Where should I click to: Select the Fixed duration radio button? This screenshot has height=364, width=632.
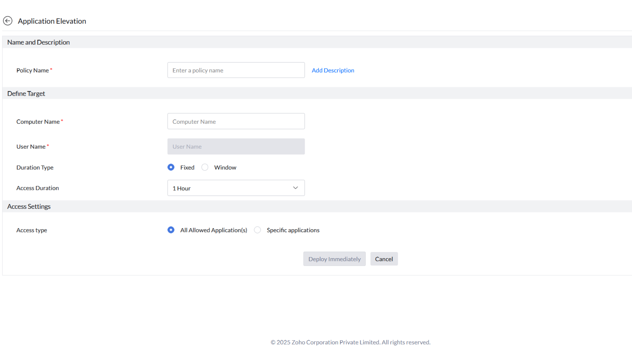pyautogui.click(x=171, y=167)
